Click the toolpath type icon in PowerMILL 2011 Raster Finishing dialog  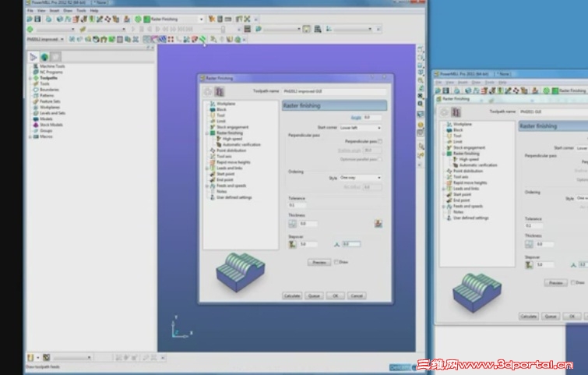tap(456, 111)
